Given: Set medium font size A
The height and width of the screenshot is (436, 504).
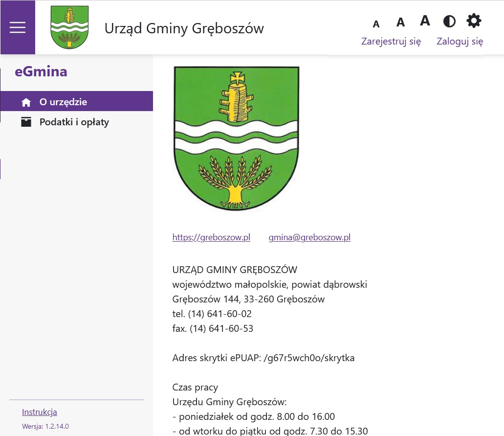Looking at the screenshot, I should pyautogui.click(x=400, y=23).
